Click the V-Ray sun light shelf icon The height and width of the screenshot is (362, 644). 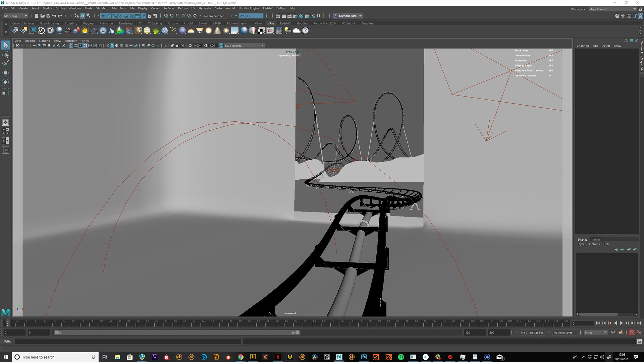click(226, 31)
